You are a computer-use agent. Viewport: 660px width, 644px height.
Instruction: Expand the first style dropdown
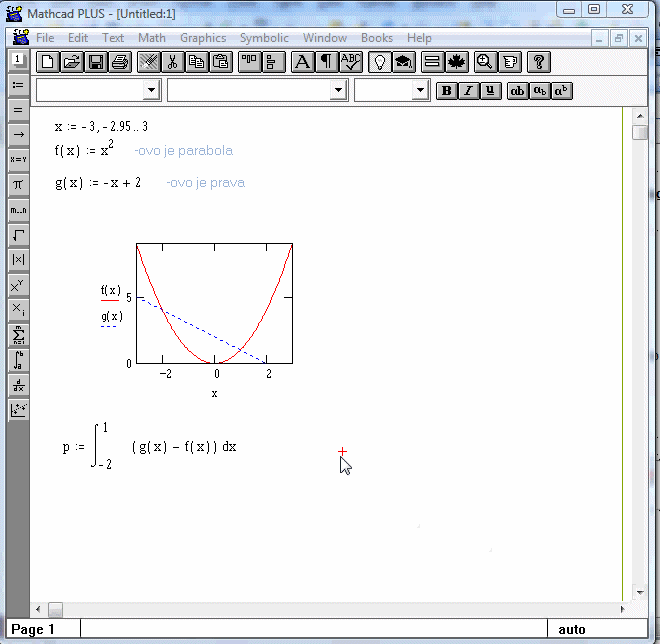tap(151, 91)
